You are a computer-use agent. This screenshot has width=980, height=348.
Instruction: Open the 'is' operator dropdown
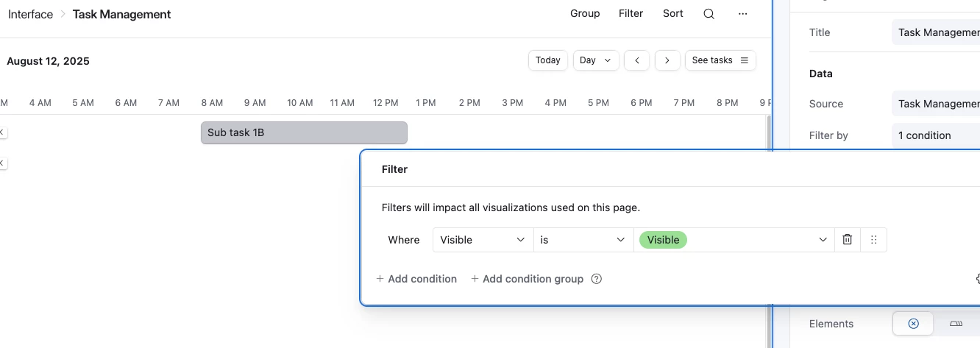click(583, 240)
